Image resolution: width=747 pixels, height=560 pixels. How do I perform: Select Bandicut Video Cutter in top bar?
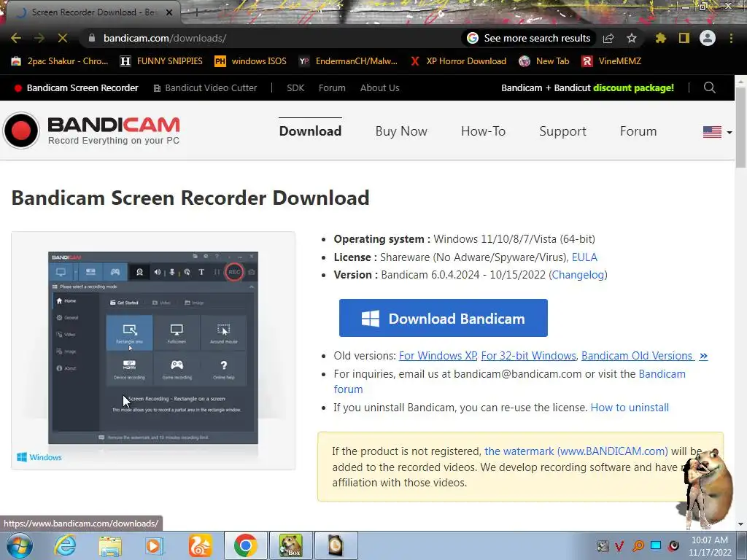coord(205,87)
